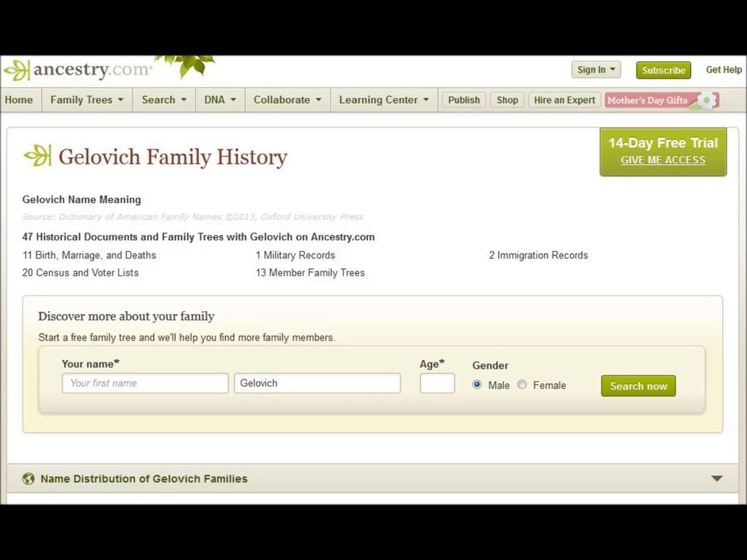This screenshot has height=560, width=747.
Task: Expand the Name Distribution section arrow
Action: pyautogui.click(x=717, y=478)
